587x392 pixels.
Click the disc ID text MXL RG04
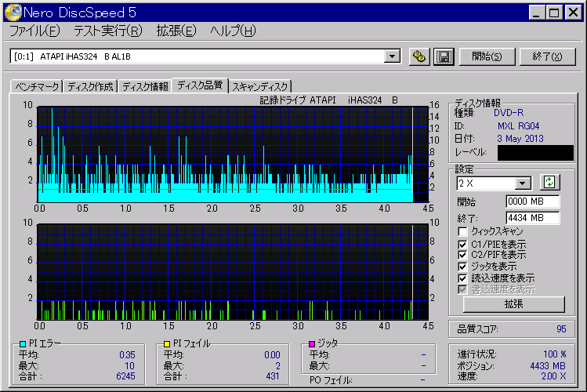pyautogui.click(x=519, y=125)
